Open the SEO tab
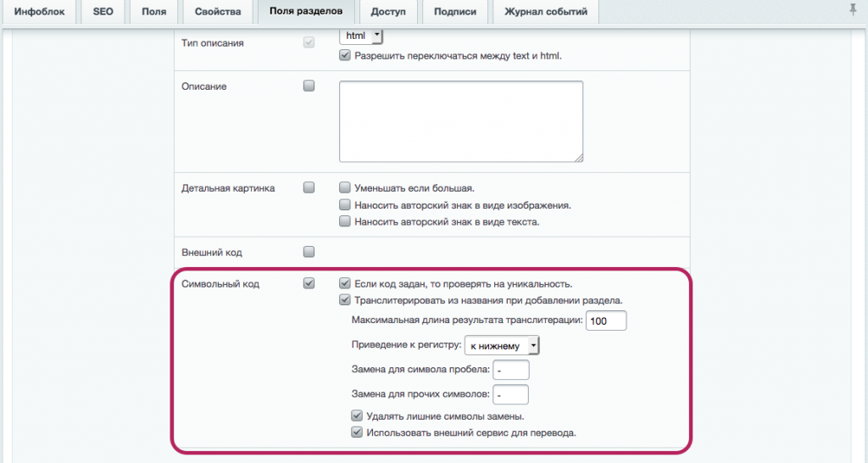 (103, 12)
